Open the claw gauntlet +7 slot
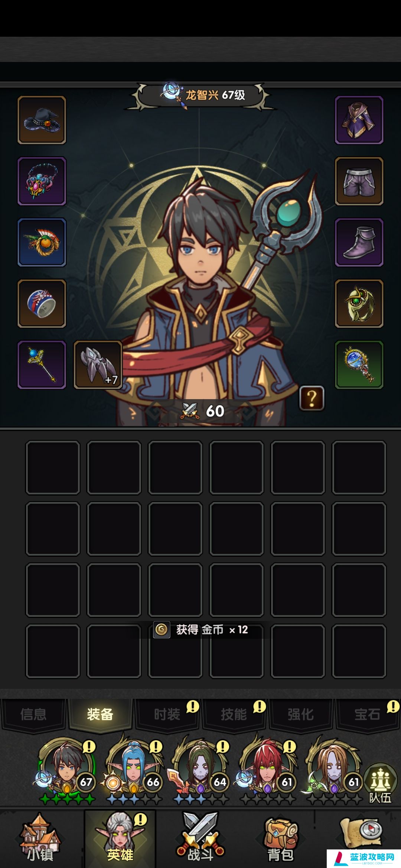Viewport: 401px width, 868px height. coord(98,365)
